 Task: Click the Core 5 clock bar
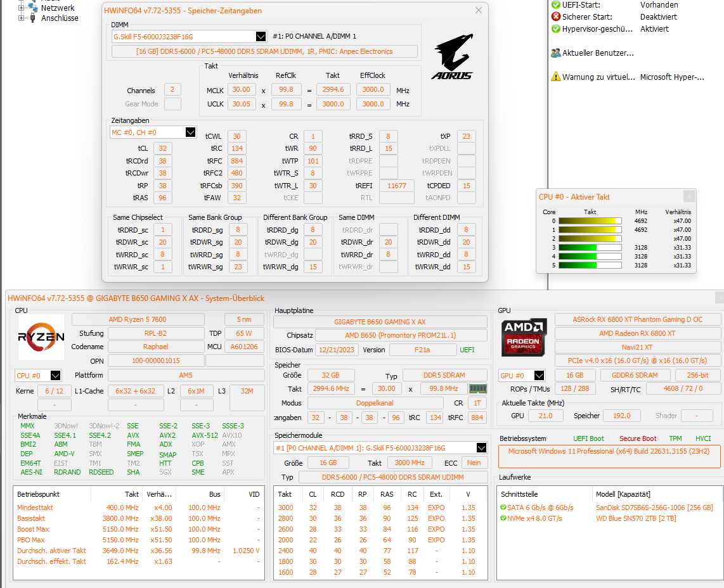(x=590, y=265)
